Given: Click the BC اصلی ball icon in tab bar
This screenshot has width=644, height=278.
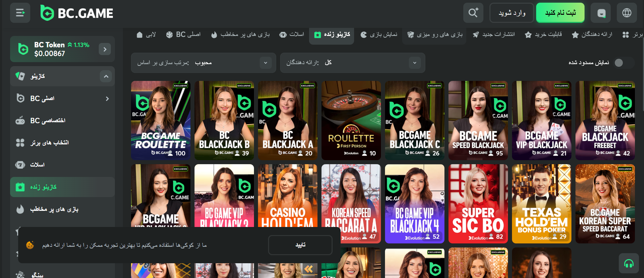Looking at the screenshot, I should pyautogui.click(x=169, y=35).
